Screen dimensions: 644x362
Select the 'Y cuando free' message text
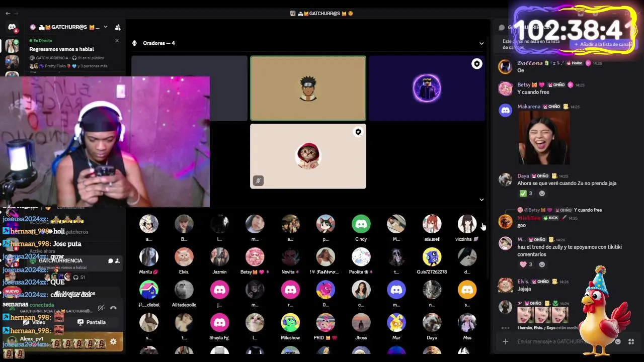[533, 93]
